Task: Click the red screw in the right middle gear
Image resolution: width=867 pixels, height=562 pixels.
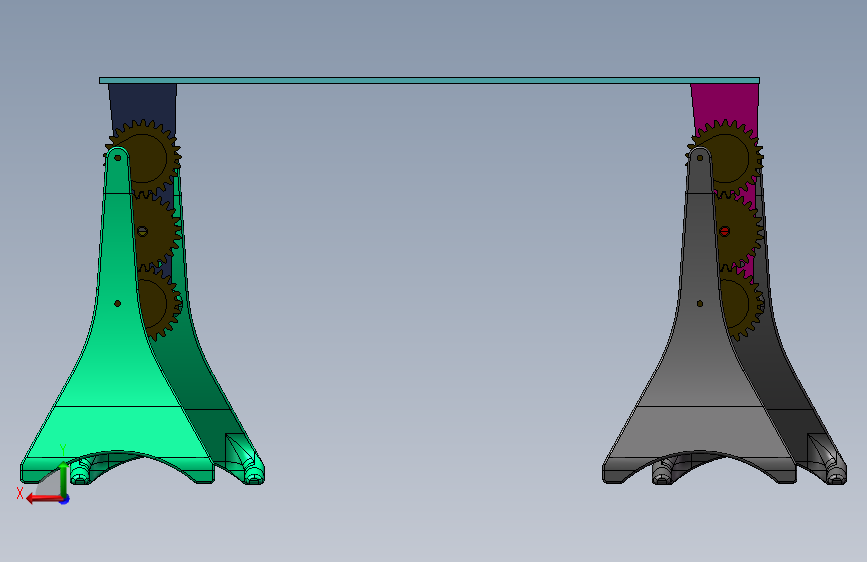Action: (724, 231)
